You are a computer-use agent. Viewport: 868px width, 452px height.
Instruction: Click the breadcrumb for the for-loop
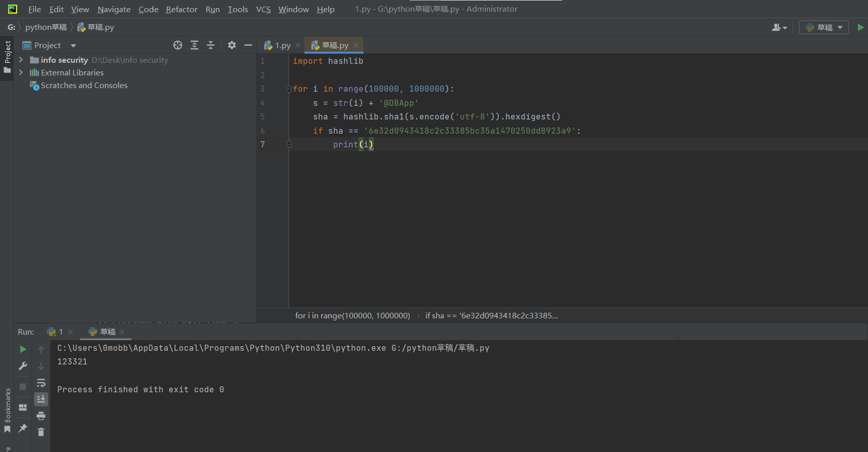point(352,315)
